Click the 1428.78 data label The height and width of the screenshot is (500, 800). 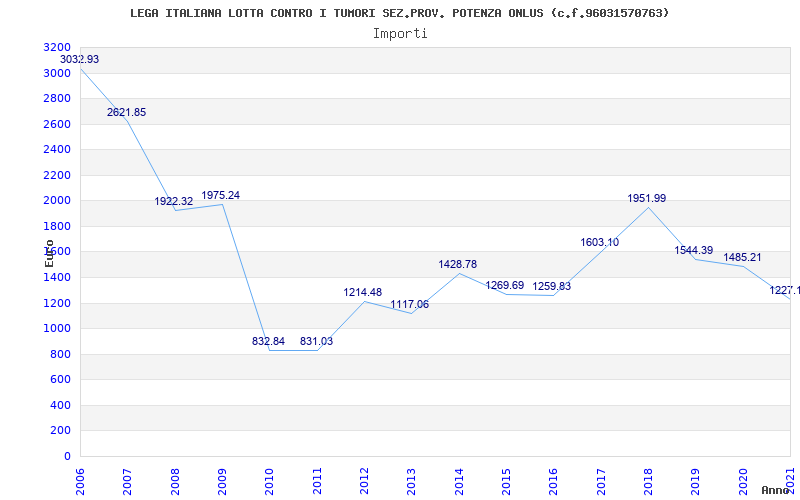point(458,264)
